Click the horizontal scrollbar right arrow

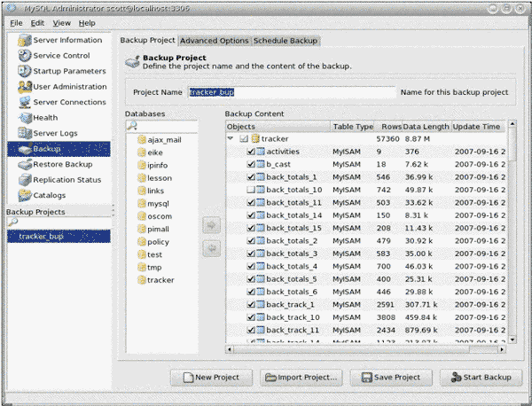tap(502, 349)
